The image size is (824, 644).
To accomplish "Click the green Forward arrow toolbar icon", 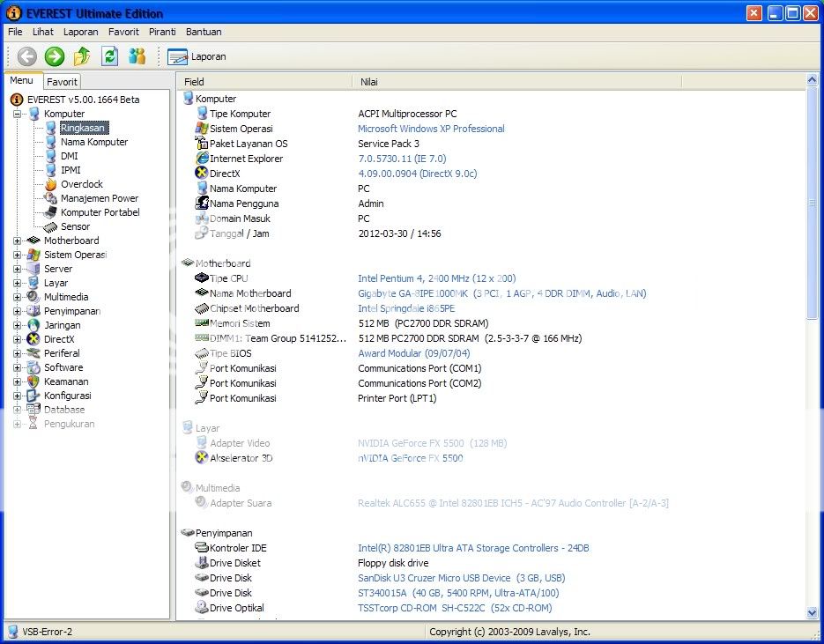I will (54, 56).
